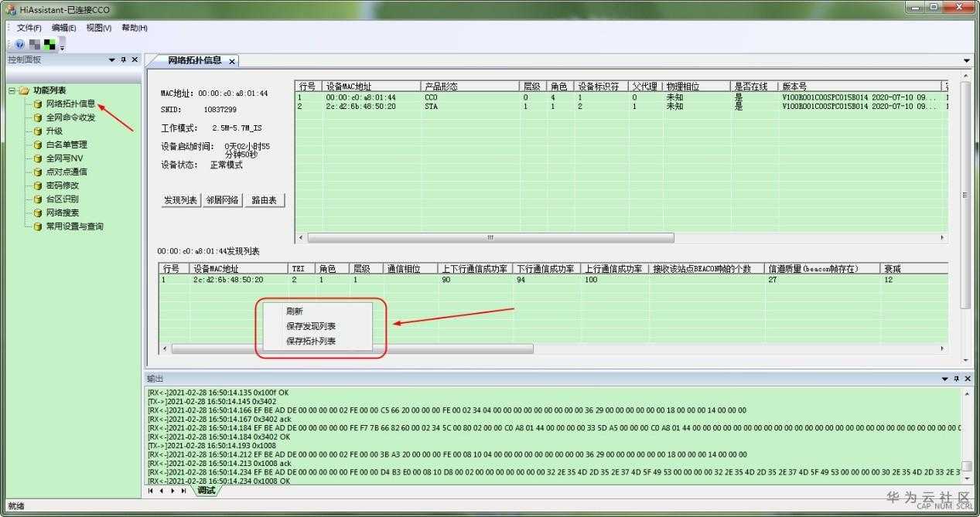This screenshot has width=980, height=517.
Task: Click the 下行通信成功率 column header
Action: point(547,269)
